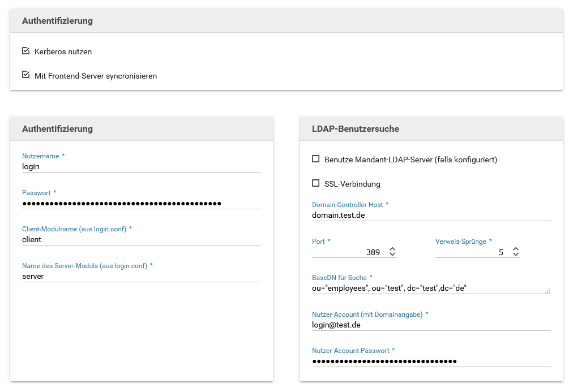Focus the Domain-Controller Host field
This screenshot has width=573, height=392.
coord(431,215)
